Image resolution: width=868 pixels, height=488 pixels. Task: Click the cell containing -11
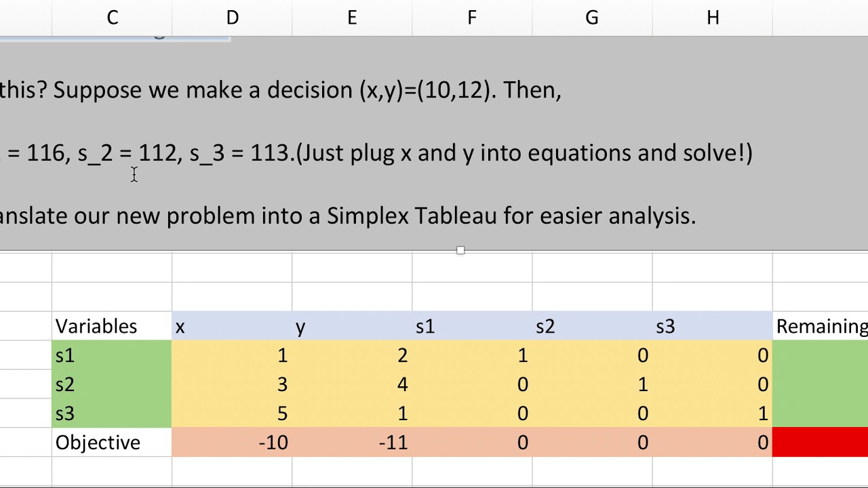(x=352, y=443)
